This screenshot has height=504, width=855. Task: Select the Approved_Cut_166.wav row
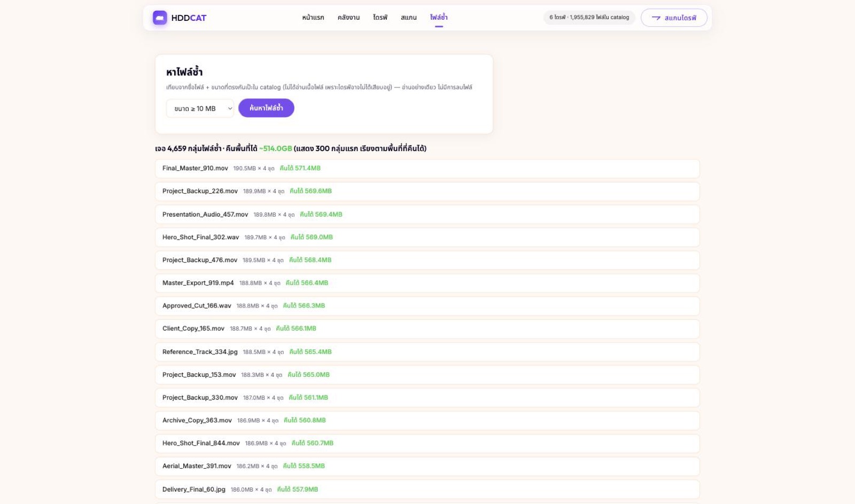point(428,306)
